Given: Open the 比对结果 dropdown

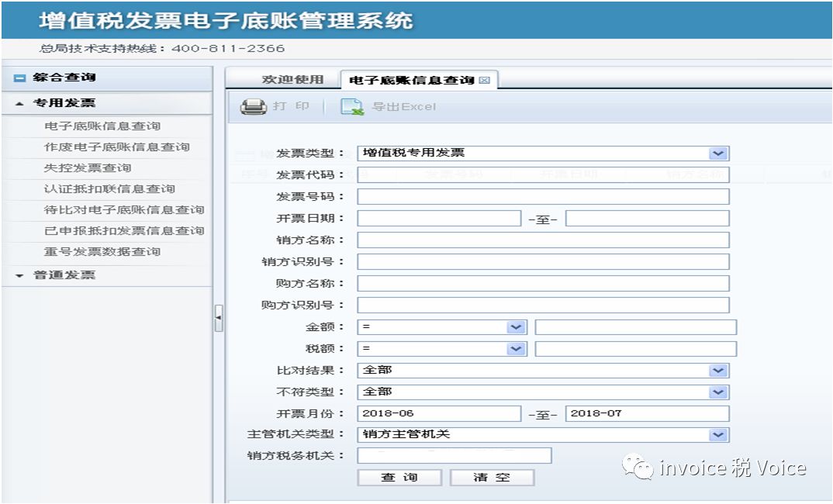Looking at the screenshot, I should [718, 371].
